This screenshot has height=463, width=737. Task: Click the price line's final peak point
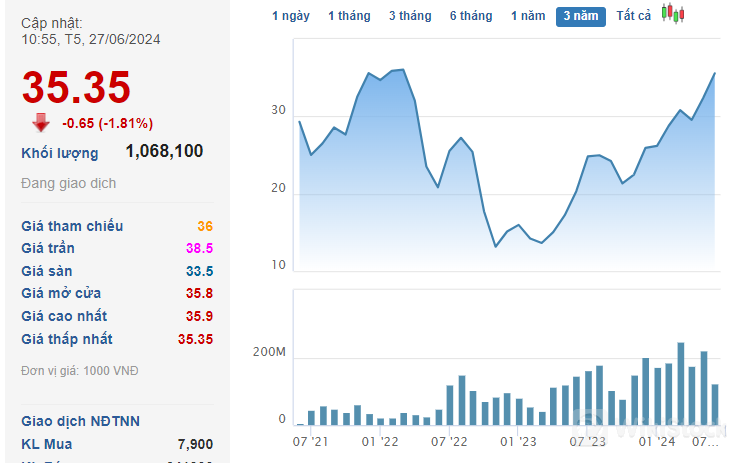[x=715, y=72]
